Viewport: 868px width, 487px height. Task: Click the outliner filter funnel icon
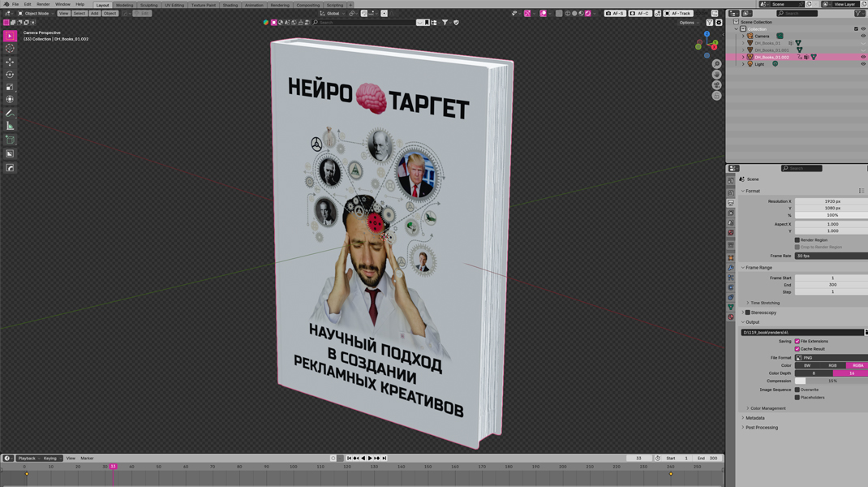coord(859,13)
